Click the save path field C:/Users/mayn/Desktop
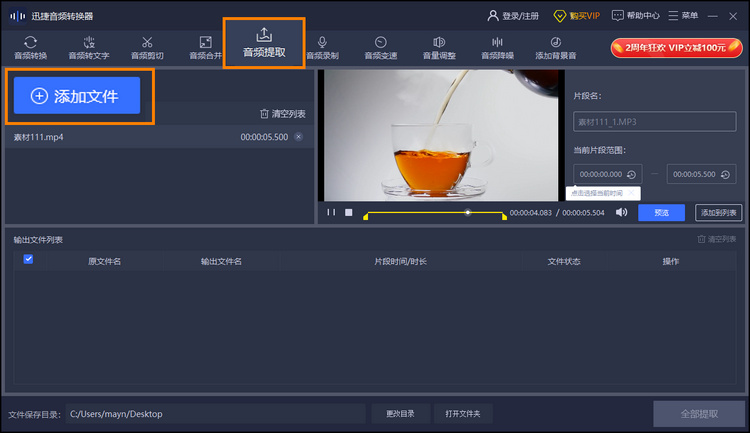Screen dimensions: 750x433 pos(216,414)
